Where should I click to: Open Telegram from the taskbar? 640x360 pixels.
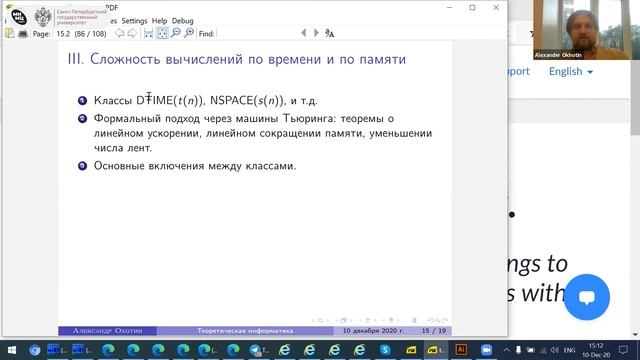point(258,350)
